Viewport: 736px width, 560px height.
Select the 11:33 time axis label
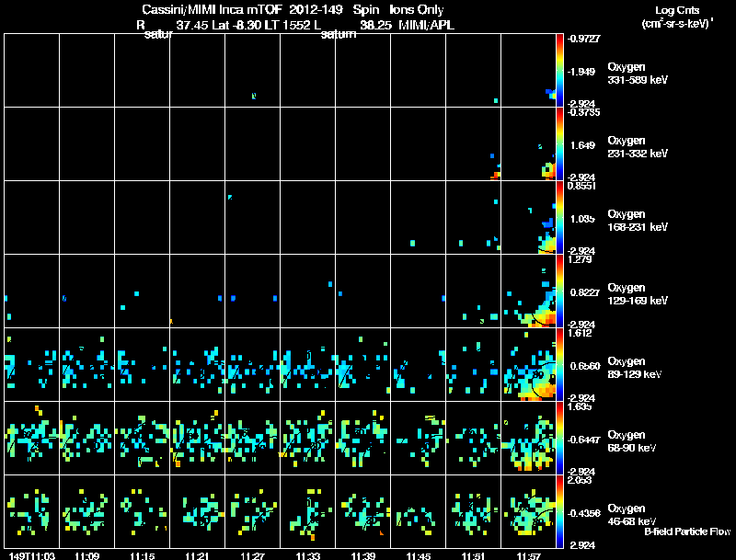point(308,555)
